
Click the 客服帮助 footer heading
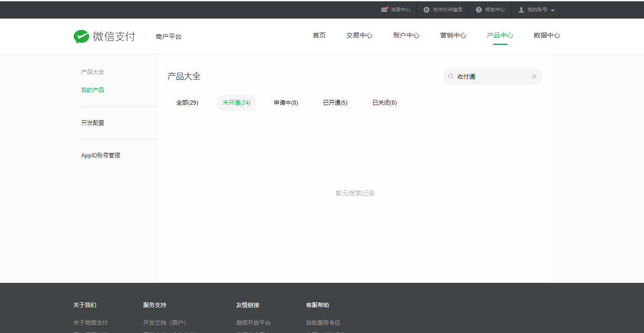pos(318,305)
